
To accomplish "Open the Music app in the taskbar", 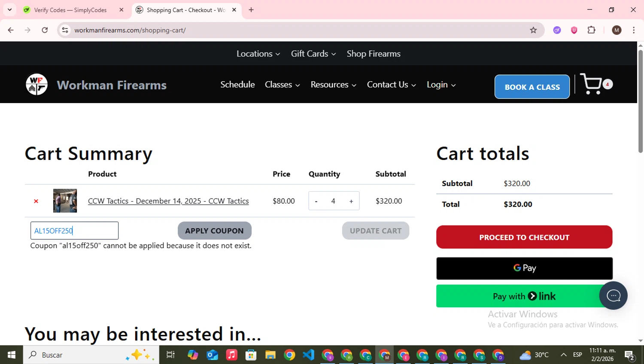I will [x=231, y=355].
